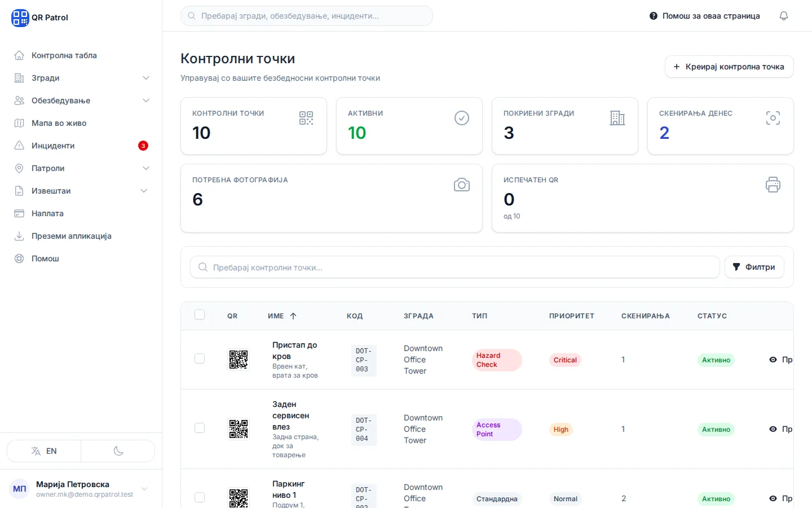Click the Стандардна type badge
812x508 pixels.
pos(497,499)
